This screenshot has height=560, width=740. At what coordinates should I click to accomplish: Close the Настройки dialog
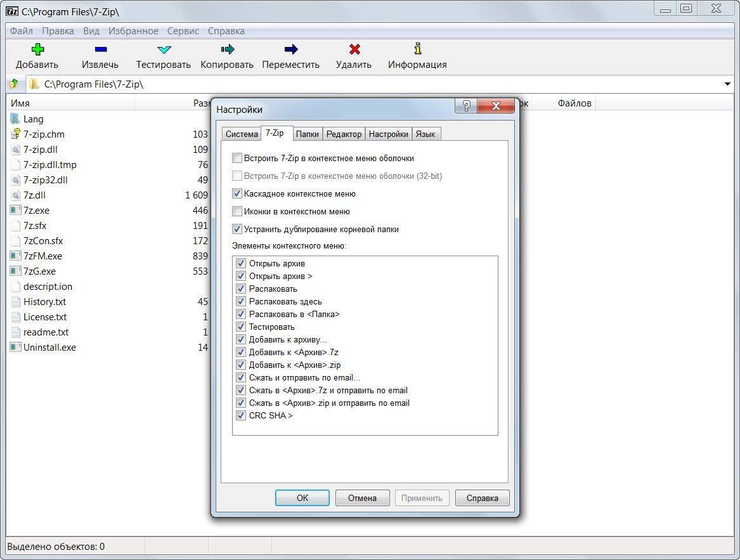495,106
